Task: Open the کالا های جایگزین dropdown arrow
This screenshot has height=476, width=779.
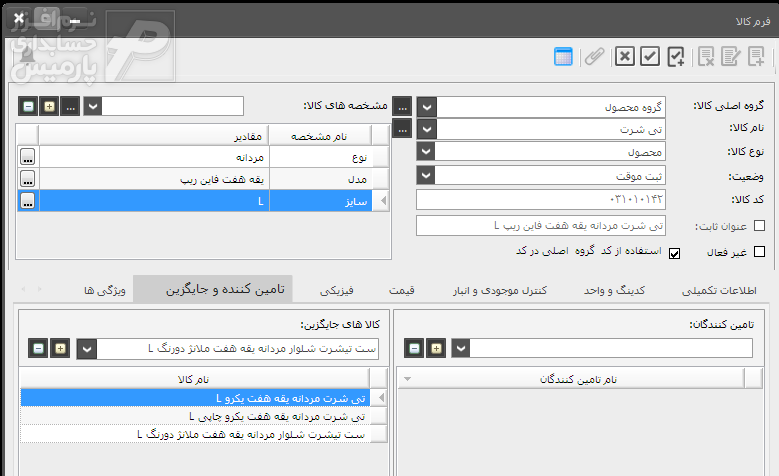Action: (87, 349)
